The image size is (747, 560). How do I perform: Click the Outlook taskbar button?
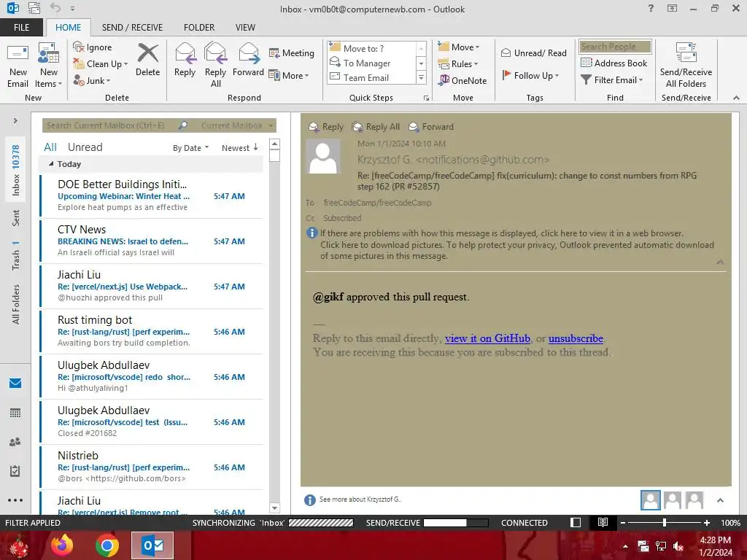coord(152,545)
